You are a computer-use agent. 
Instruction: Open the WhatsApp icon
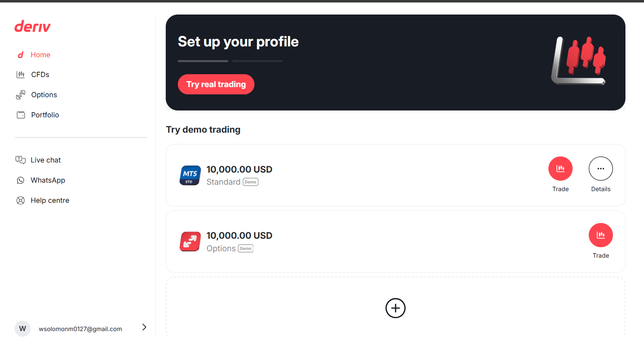click(x=21, y=180)
